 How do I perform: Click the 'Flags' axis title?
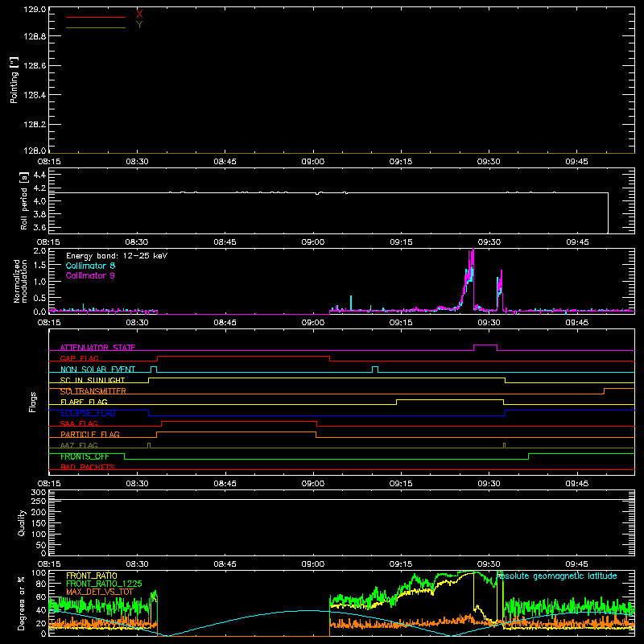[32, 402]
